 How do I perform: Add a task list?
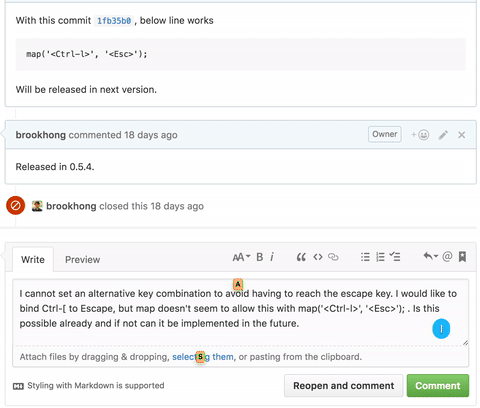click(395, 257)
